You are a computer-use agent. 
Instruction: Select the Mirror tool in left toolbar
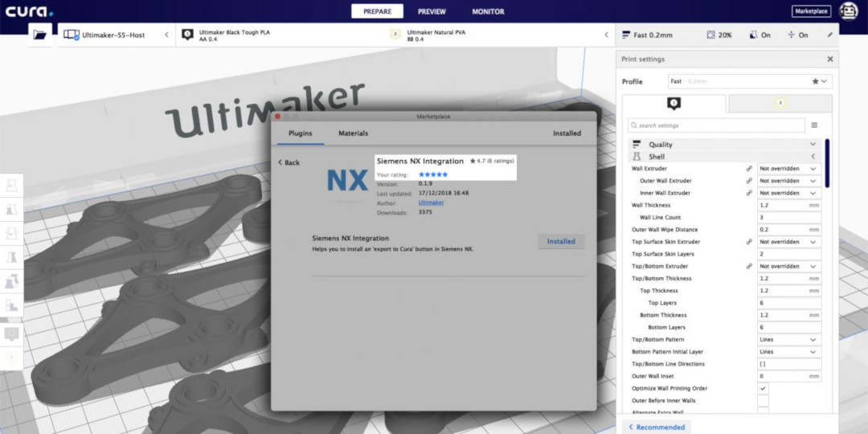coord(11,257)
